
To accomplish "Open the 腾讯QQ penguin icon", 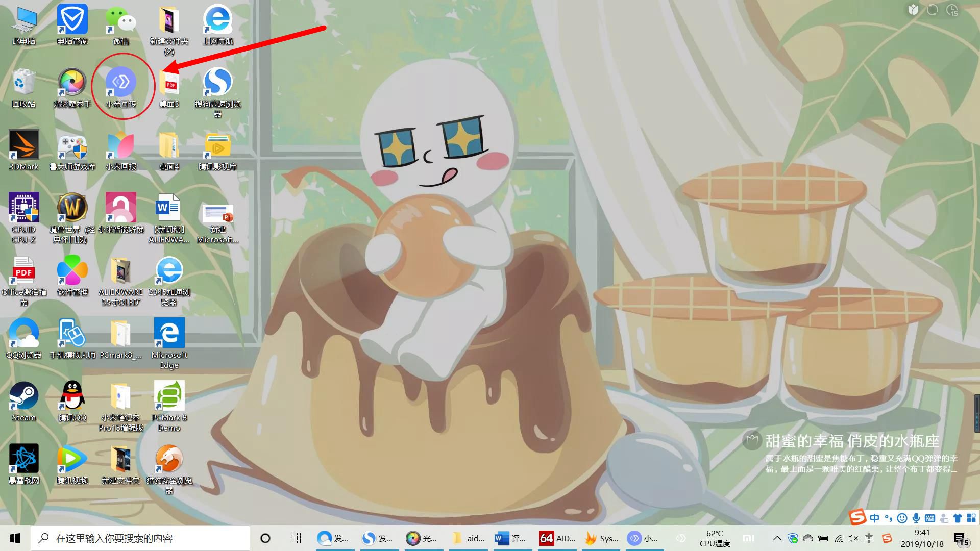I will (x=72, y=396).
